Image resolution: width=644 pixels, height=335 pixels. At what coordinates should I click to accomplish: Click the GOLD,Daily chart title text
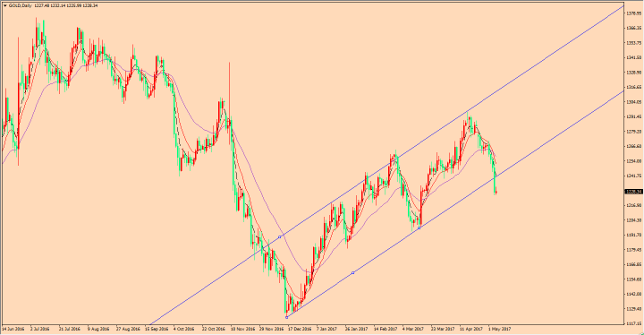(20, 5)
